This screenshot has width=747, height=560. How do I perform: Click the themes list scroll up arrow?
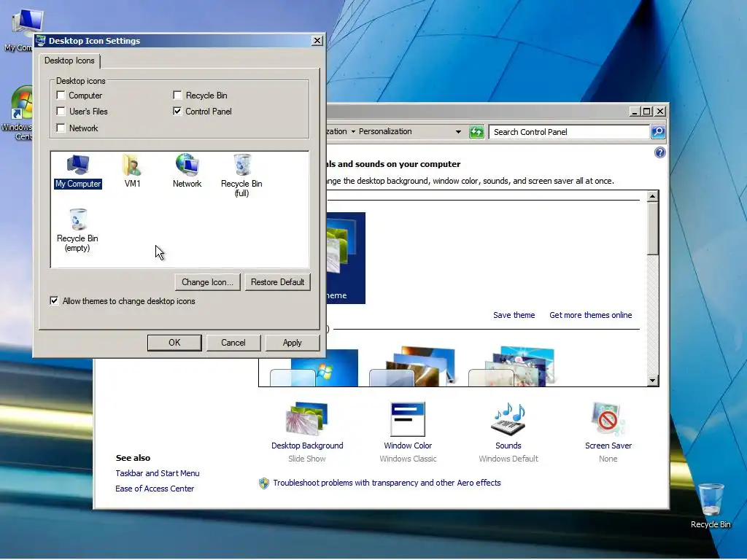coord(653,196)
